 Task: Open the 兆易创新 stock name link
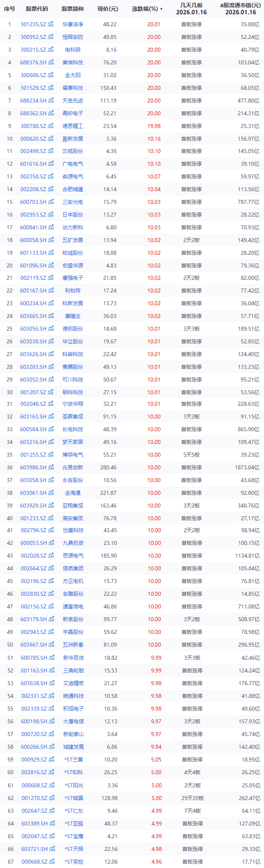pyautogui.click(x=73, y=468)
